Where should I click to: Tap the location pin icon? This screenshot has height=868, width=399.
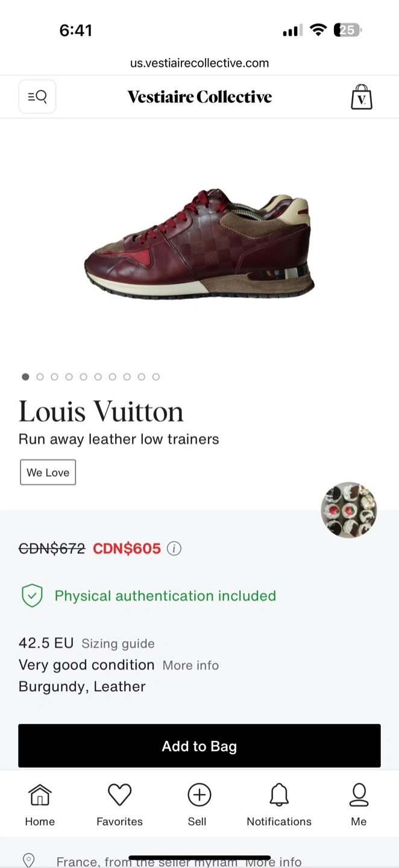pyautogui.click(x=28, y=860)
